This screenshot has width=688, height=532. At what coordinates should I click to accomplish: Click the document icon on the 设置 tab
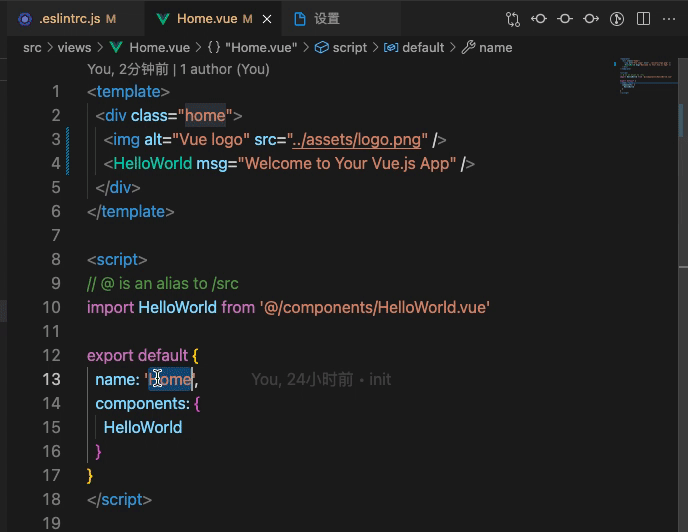pos(300,19)
